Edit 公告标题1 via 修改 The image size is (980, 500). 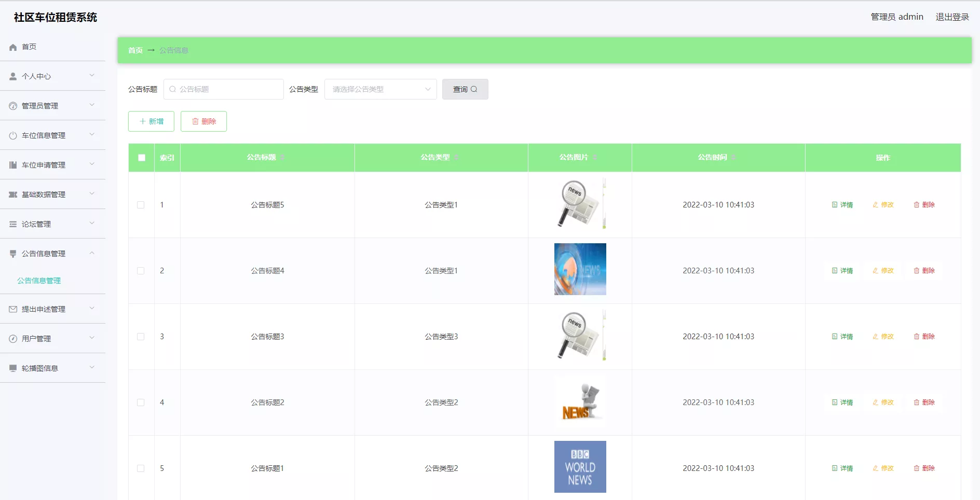coord(883,468)
